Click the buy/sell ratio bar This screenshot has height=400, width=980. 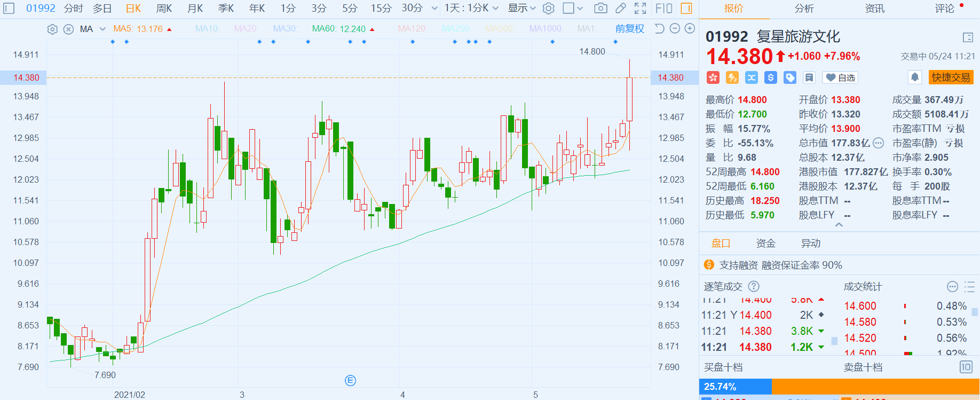(x=839, y=386)
